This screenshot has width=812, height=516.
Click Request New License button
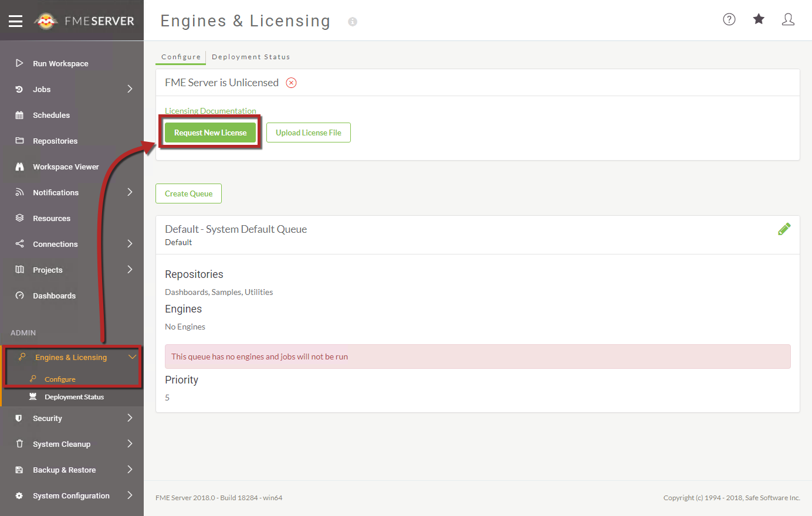(x=210, y=133)
